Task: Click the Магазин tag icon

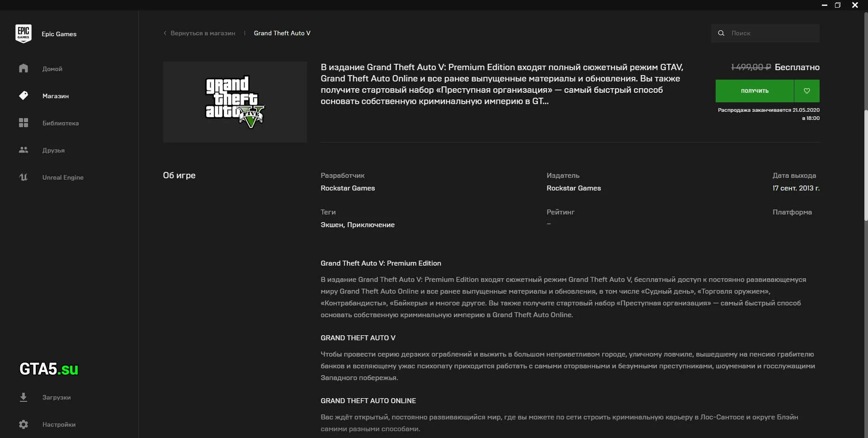Action: (x=24, y=95)
